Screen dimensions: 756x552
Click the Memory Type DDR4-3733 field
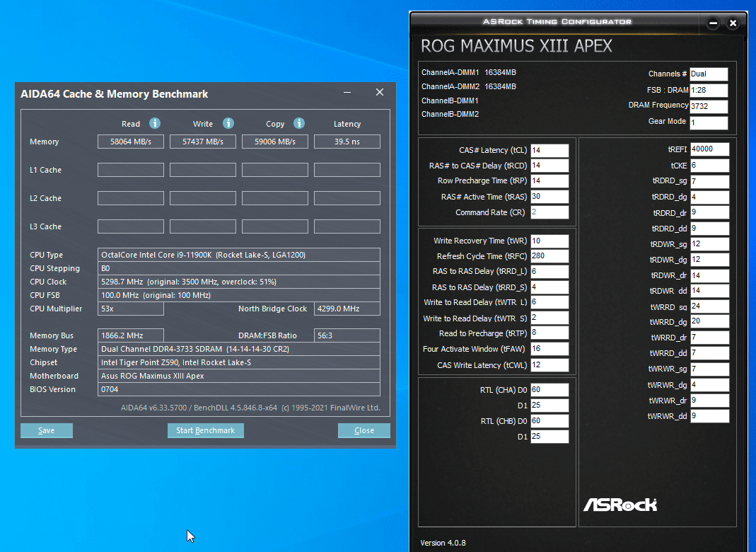click(238, 349)
